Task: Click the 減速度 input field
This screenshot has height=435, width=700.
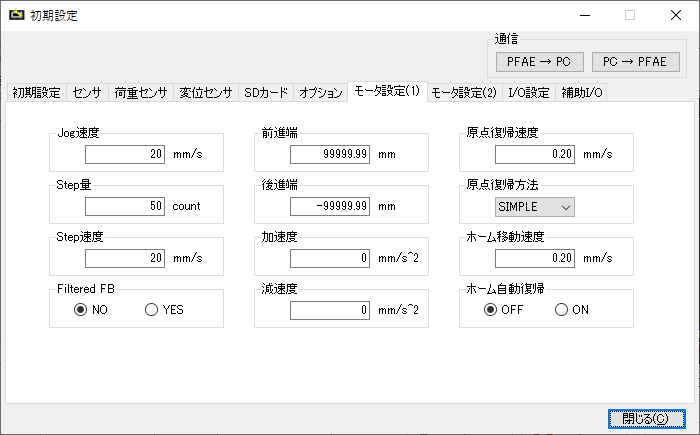Action: (330, 310)
